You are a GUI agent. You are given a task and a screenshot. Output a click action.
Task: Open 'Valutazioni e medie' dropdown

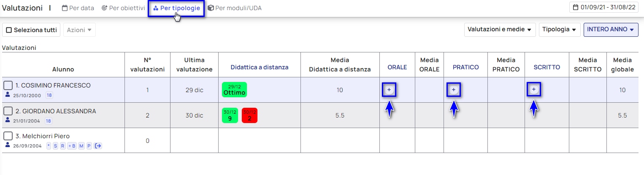point(500,30)
